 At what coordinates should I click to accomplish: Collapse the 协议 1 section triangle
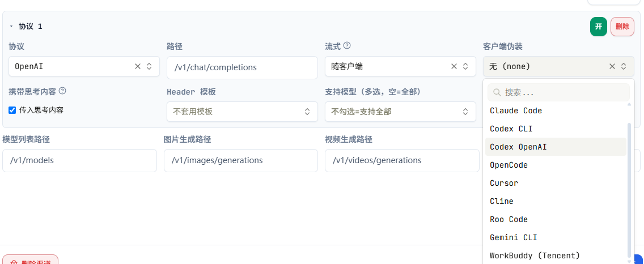point(11,26)
